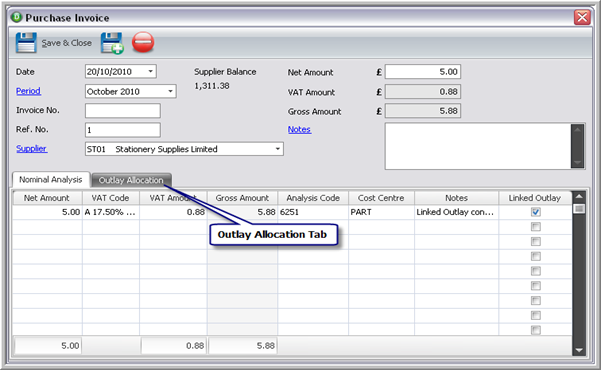Open the Date dropdown arrow

point(151,71)
